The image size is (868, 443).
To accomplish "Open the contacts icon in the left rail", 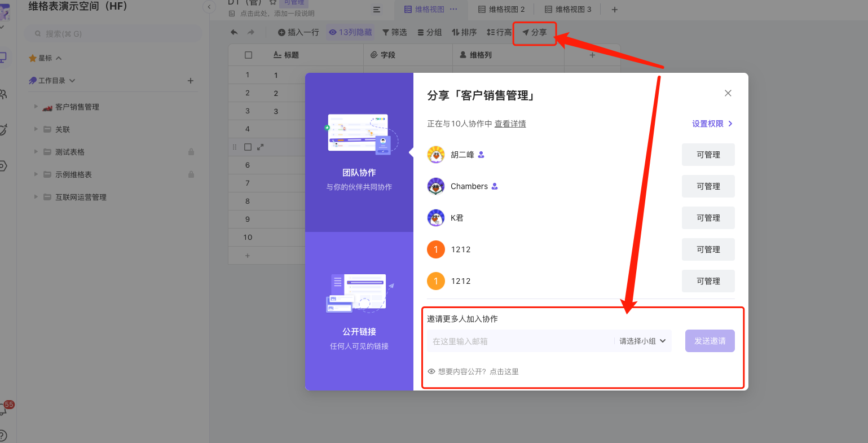I will click(x=3, y=94).
